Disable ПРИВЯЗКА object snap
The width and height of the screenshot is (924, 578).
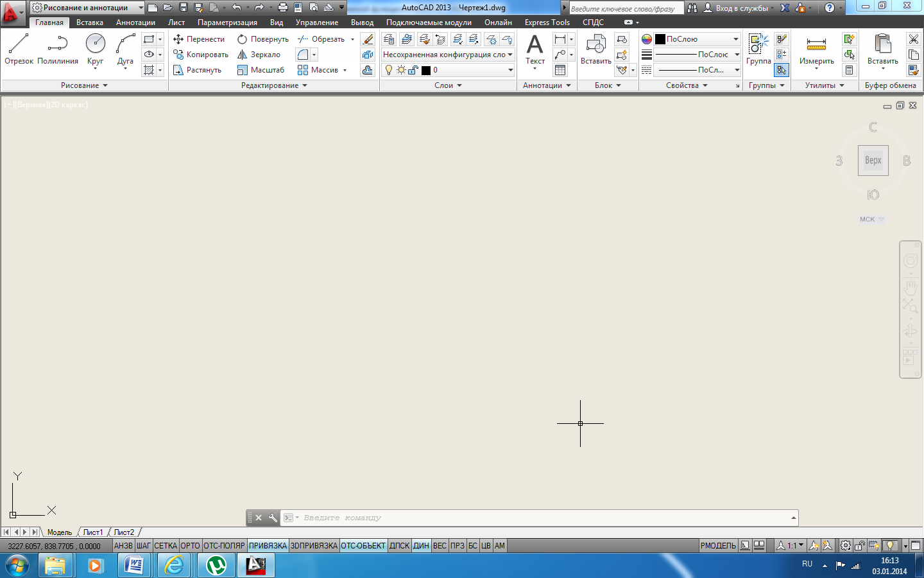point(268,546)
